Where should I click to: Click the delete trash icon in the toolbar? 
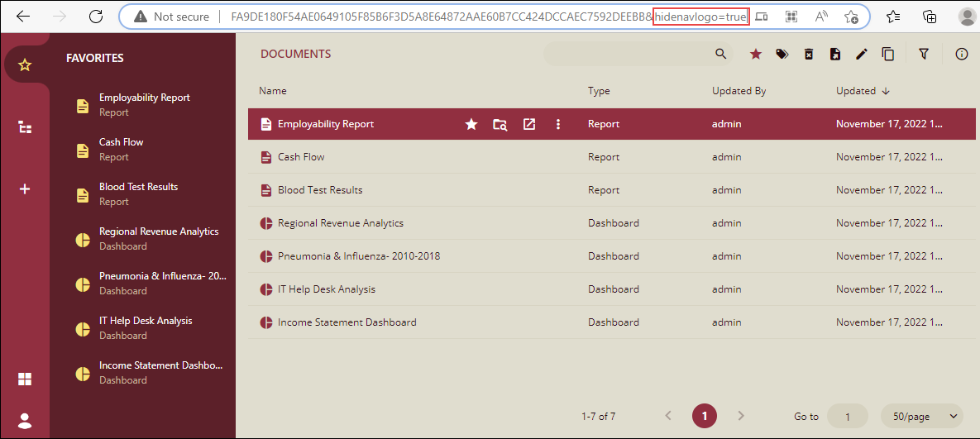click(x=809, y=55)
